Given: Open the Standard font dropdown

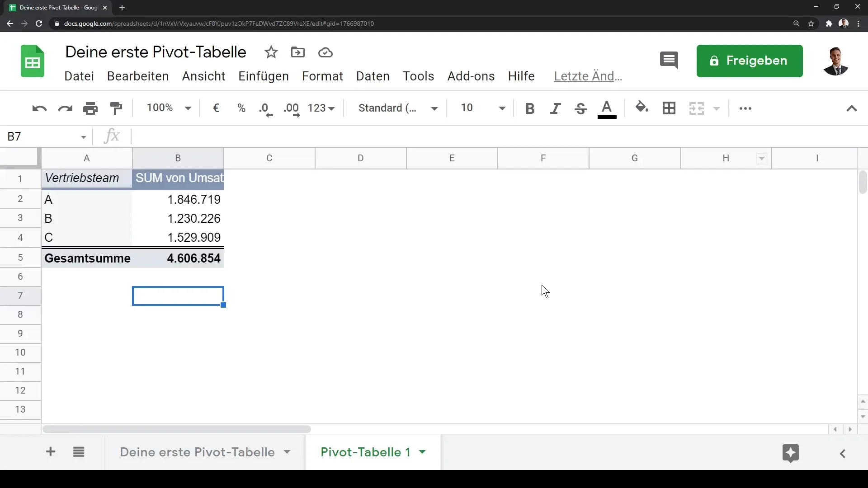Looking at the screenshot, I should [x=398, y=108].
